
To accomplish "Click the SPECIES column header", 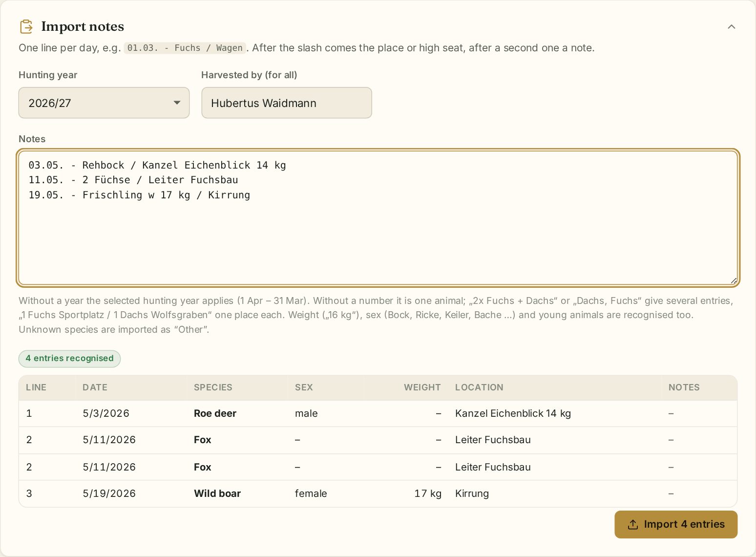I will [213, 387].
